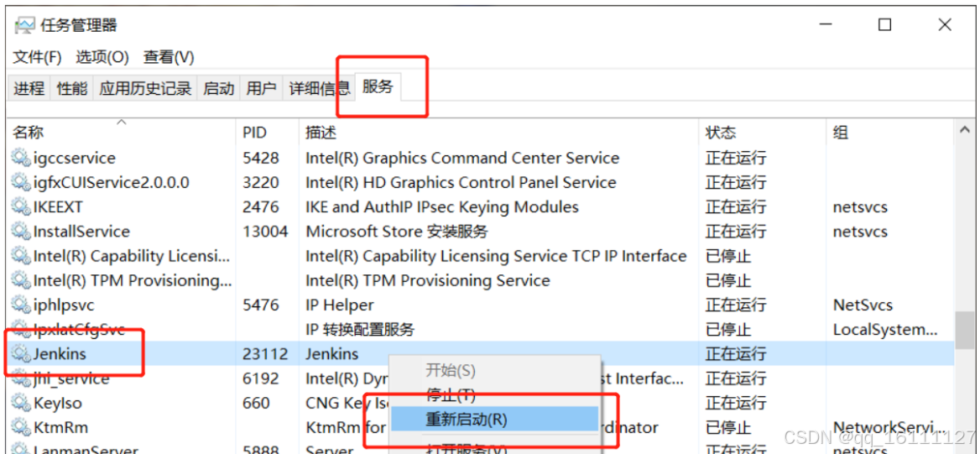Click description IKE and AuthIP IPsec Keying Modules

click(442, 207)
